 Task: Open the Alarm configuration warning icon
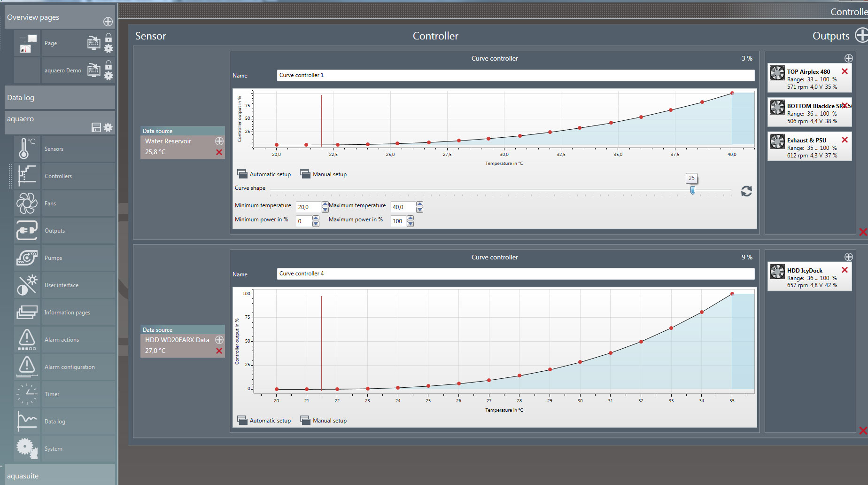click(27, 367)
